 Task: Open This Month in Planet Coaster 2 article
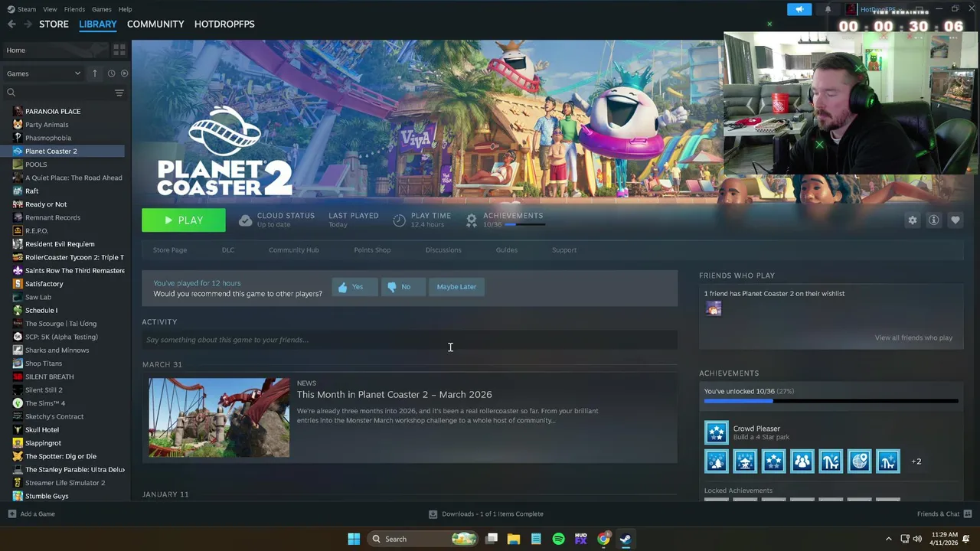pos(394,395)
